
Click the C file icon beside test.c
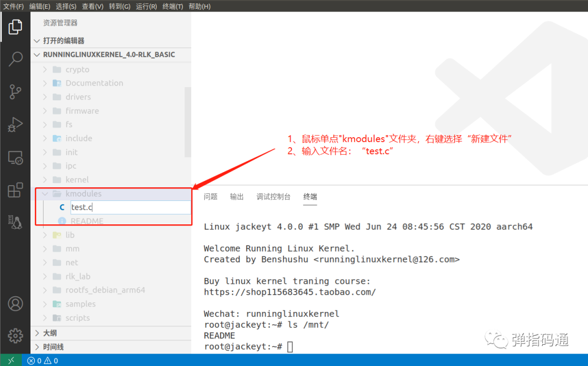pyautogui.click(x=62, y=208)
